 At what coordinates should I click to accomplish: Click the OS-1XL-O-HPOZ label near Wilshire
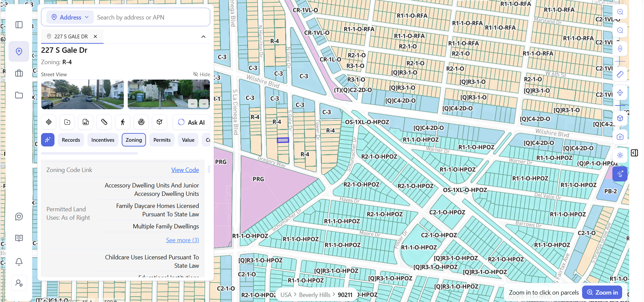(367, 122)
